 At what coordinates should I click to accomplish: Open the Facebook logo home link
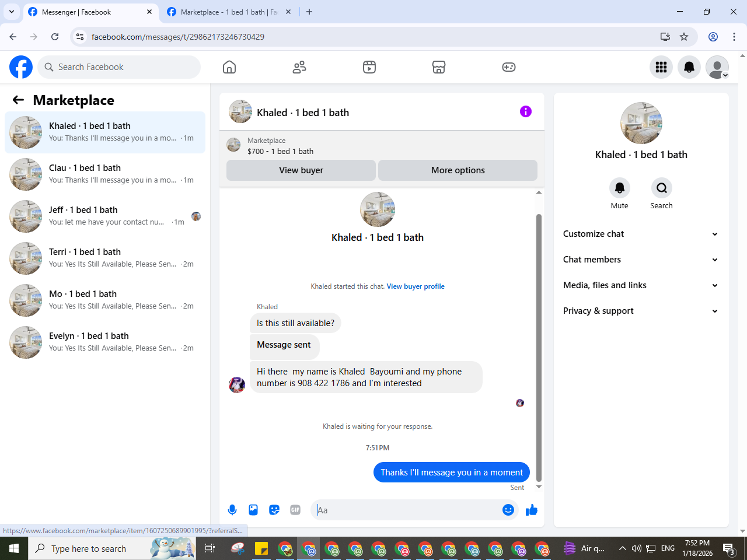click(x=21, y=67)
